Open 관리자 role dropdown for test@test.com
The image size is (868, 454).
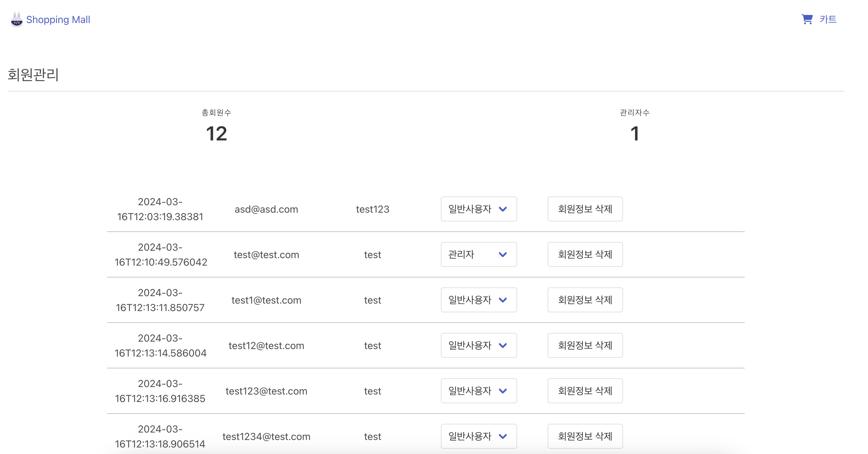[479, 254]
